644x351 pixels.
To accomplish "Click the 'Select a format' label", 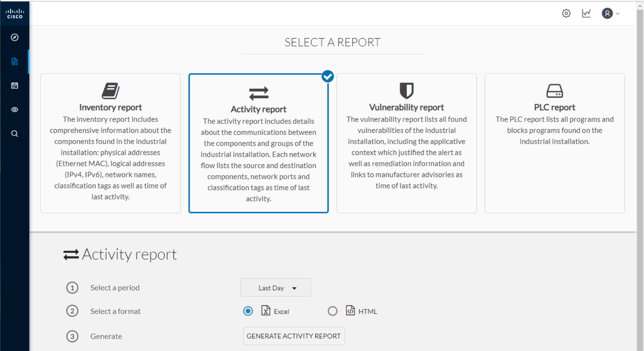I will 115,311.
